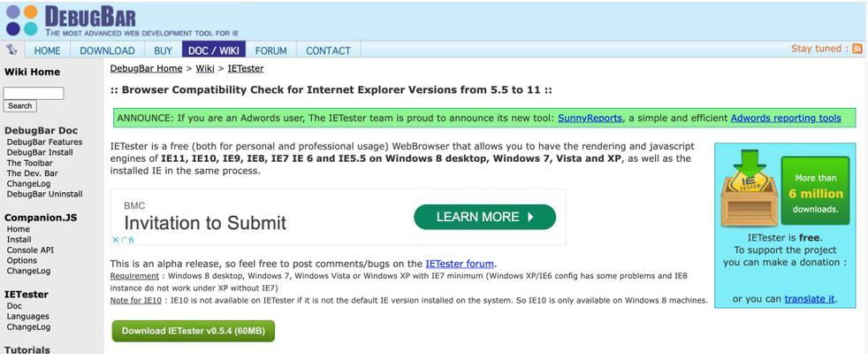868x354 pixels.
Task: Open The Dev. Bar sidebar link
Action: point(32,173)
